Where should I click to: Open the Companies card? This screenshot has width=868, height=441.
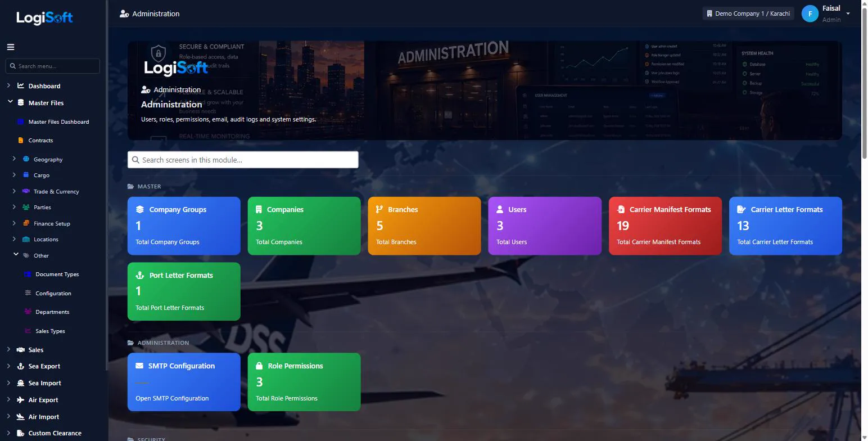(304, 226)
